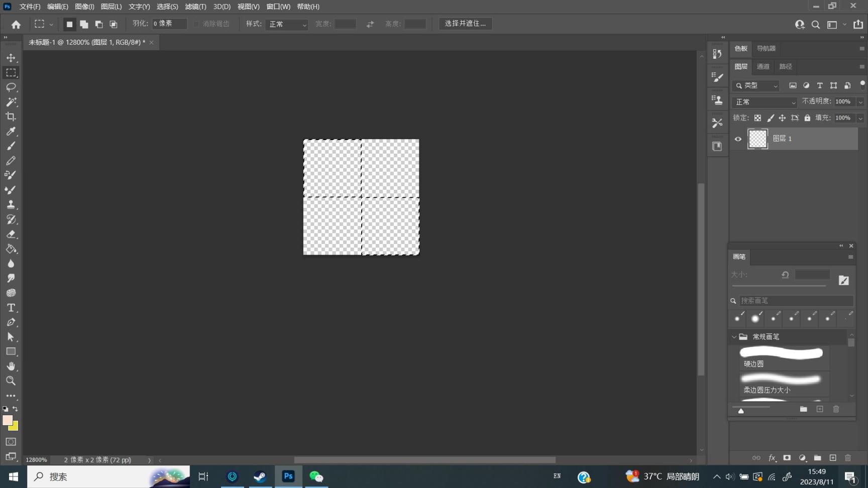
Task: Toggle Quick Mask mode
Action: [11, 442]
